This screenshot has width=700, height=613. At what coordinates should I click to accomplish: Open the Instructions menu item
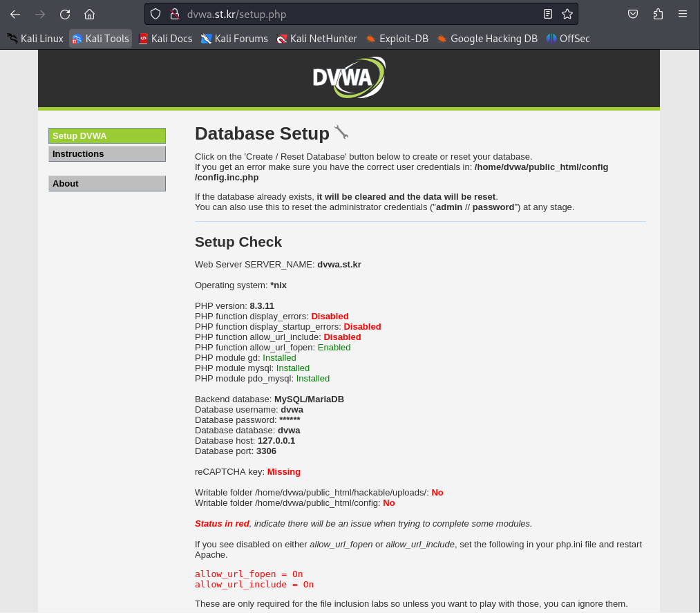point(107,153)
